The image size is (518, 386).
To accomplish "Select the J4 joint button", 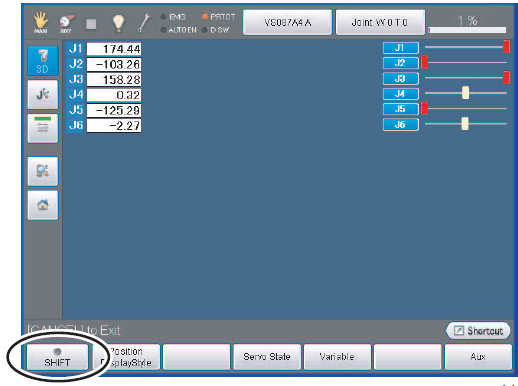I will [401, 94].
